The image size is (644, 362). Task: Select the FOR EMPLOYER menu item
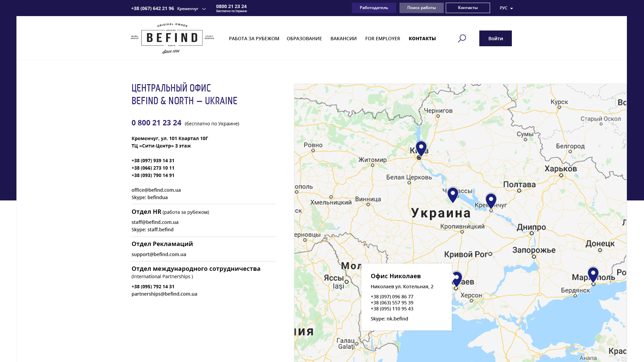click(x=382, y=39)
